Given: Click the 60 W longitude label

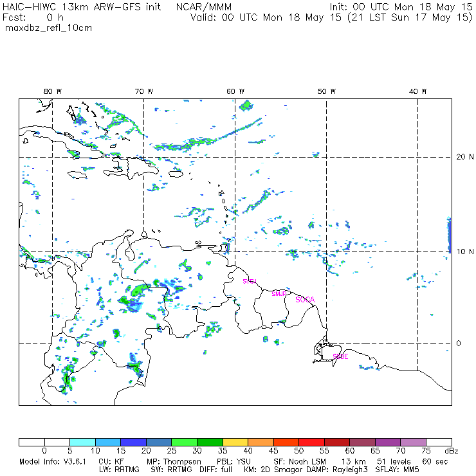Looking at the screenshot, I should [x=235, y=91].
